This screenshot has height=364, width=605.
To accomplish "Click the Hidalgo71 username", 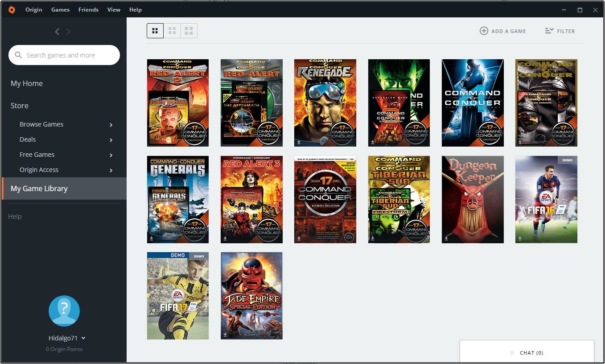I will point(63,338).
